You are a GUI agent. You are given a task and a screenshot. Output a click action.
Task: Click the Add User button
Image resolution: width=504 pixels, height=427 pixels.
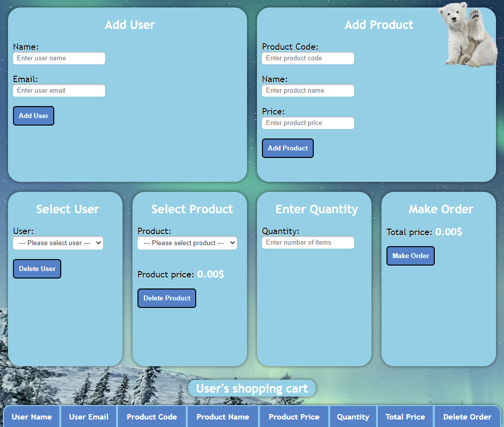33,116
